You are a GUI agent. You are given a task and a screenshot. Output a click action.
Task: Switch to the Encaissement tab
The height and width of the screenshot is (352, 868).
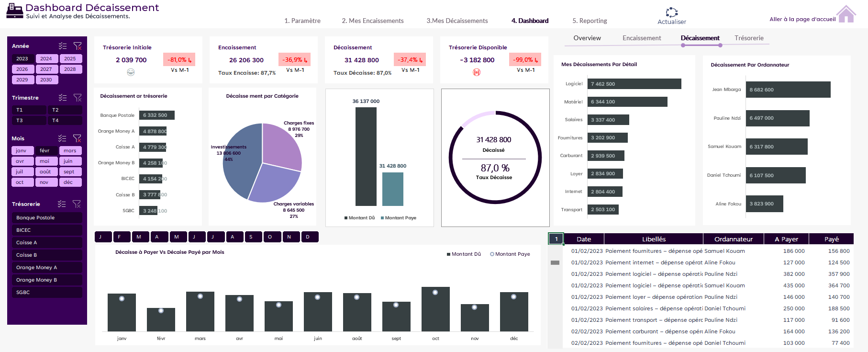(642, 38)
